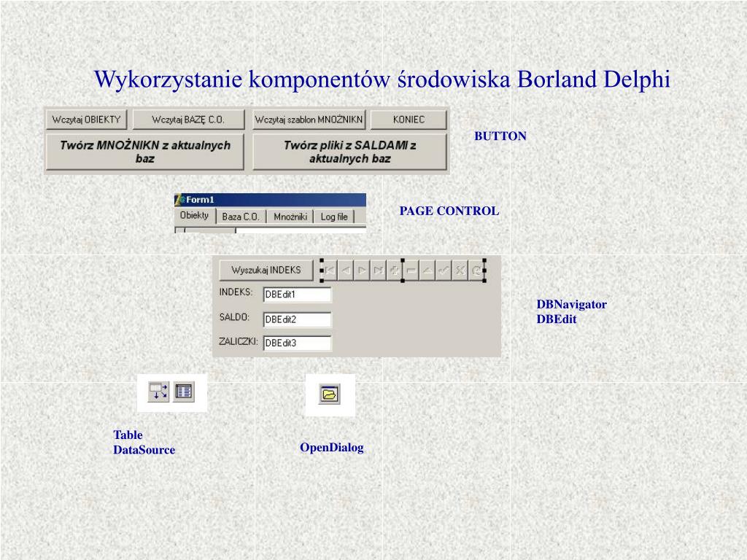Click the Wczytaj BAZĘ C.O. button

(x=188, y=120)
